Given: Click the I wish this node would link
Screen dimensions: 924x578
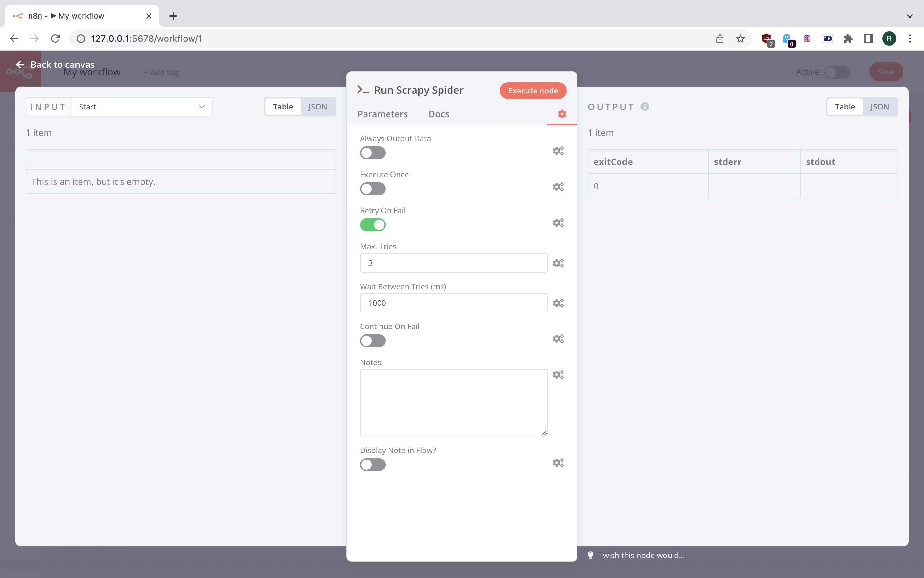Looking at the screenshot, I should pos(642,555).
